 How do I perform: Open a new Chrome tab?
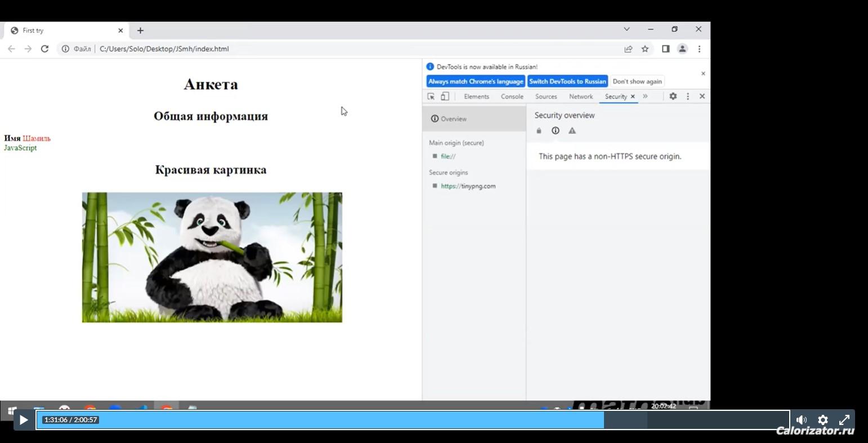tap(140, 30)
